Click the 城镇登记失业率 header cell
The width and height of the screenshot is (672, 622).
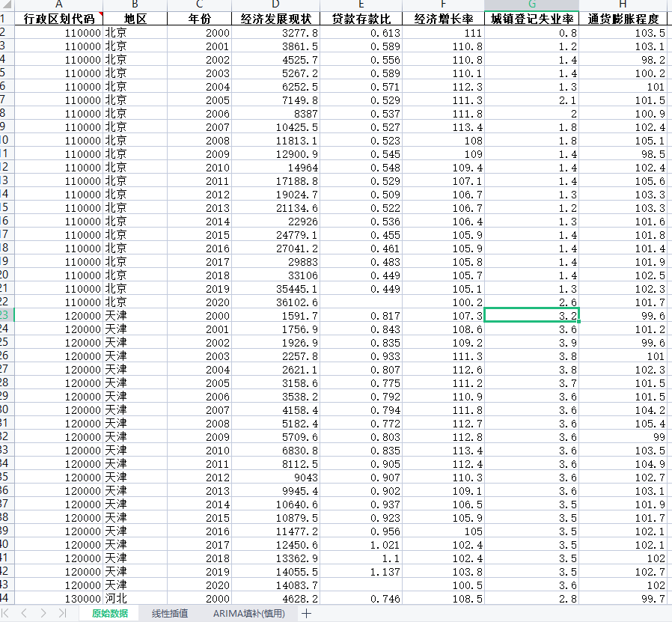point(531,19)
